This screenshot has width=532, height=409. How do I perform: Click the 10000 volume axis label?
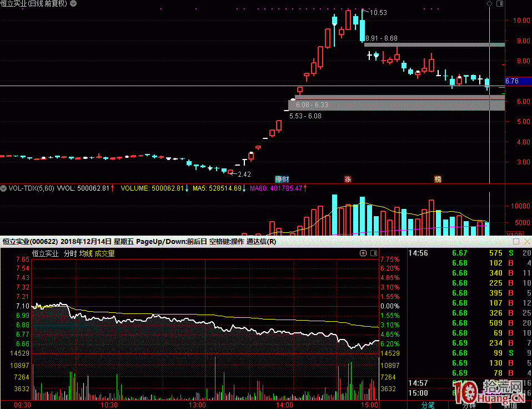coord(520,206)
